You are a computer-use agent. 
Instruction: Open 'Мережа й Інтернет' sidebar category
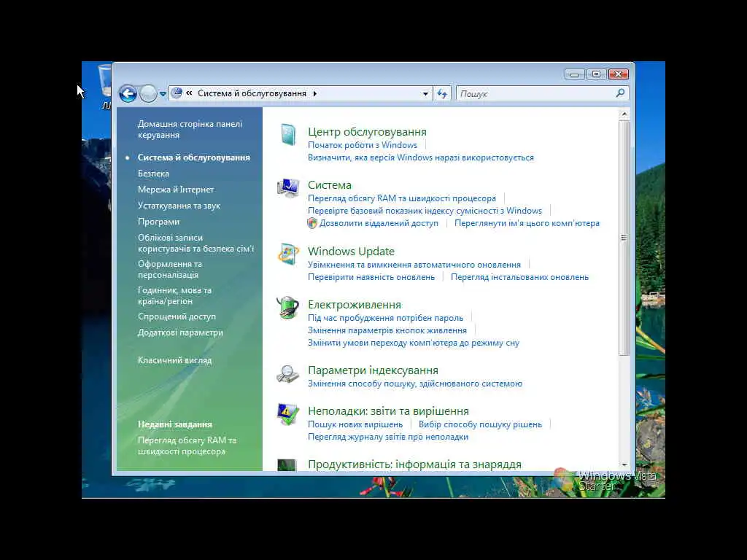tap(176, 190)
